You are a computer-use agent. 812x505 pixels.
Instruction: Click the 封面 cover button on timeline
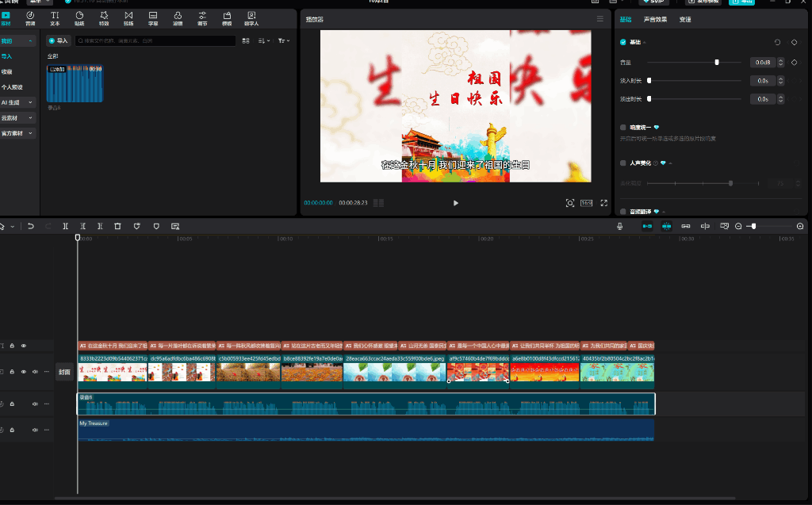point(64,372)
